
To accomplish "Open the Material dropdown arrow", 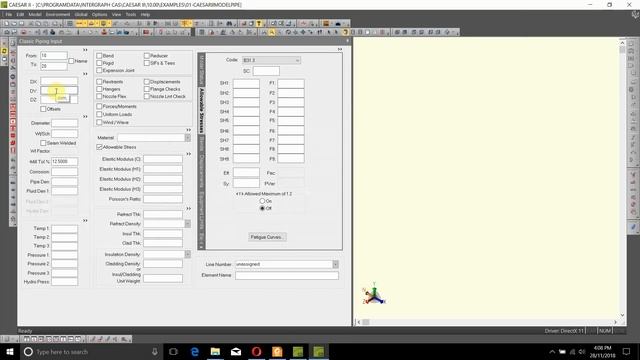I will pyautogui.click(x=187, y=138).
